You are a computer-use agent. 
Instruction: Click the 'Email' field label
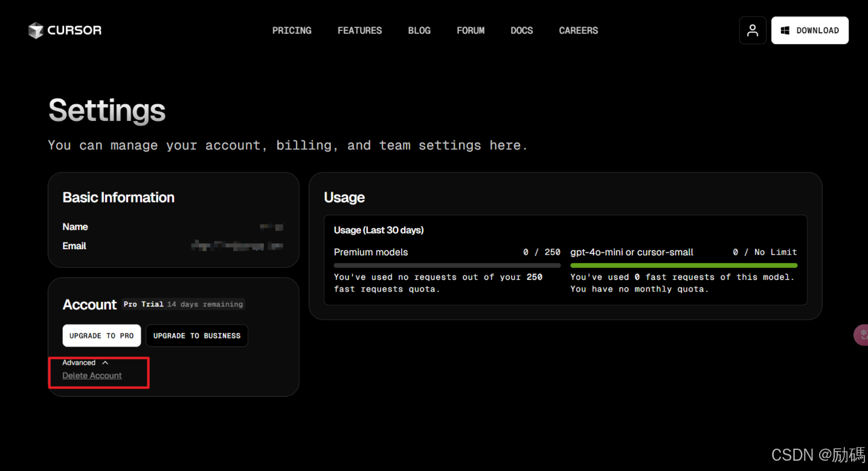pos(74,246)
